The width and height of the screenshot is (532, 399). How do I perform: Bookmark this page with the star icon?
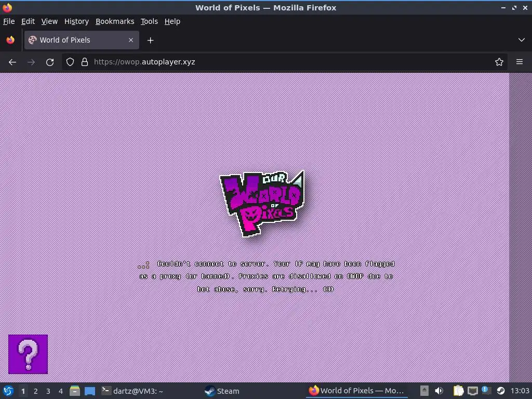point(499,62)
